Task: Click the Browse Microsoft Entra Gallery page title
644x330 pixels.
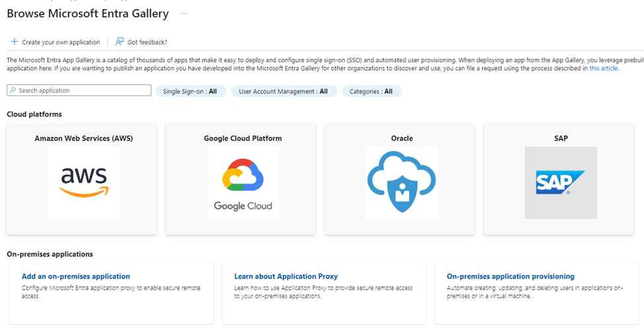Action: pos(88,14)
